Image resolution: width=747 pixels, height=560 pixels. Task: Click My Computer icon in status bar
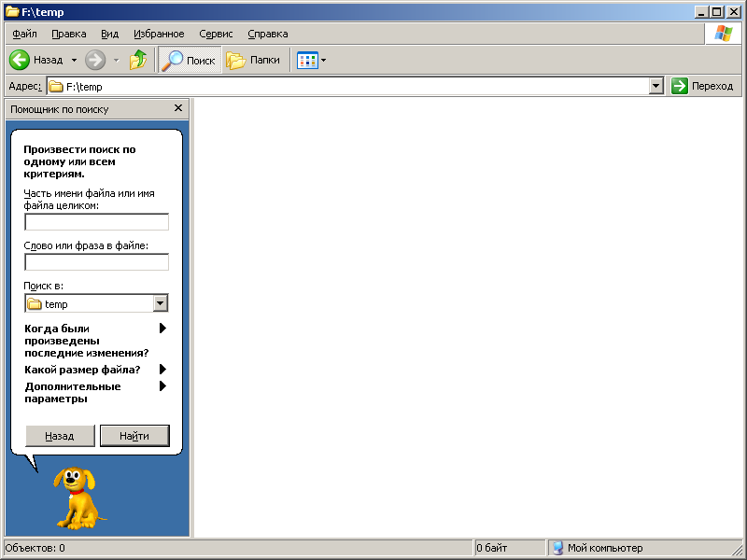(557, 548)
